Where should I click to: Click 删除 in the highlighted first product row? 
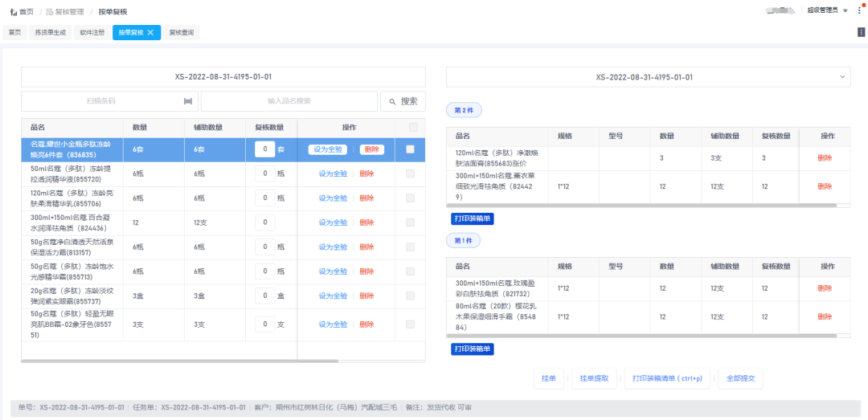point(371,149)
